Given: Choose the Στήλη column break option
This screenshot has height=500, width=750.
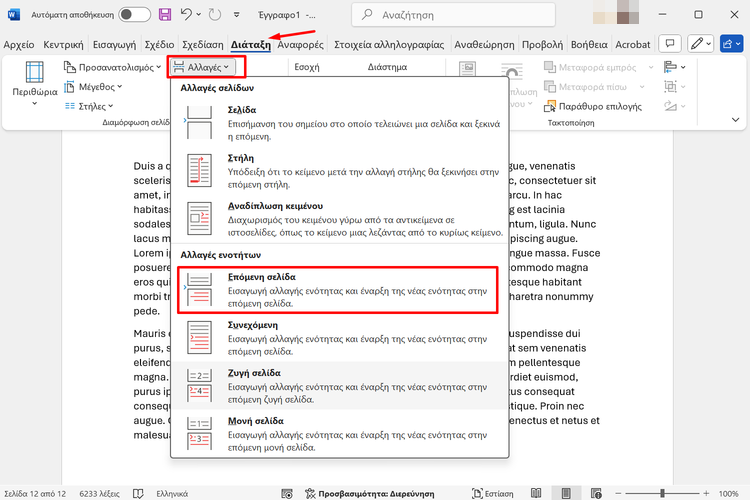Looking at the screenshot, I should (340, 171).
